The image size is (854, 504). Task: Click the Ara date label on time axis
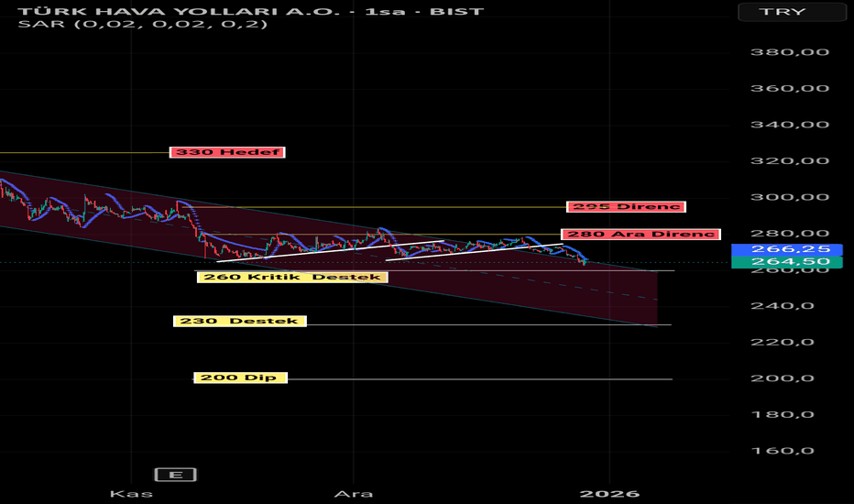[354, 494]
